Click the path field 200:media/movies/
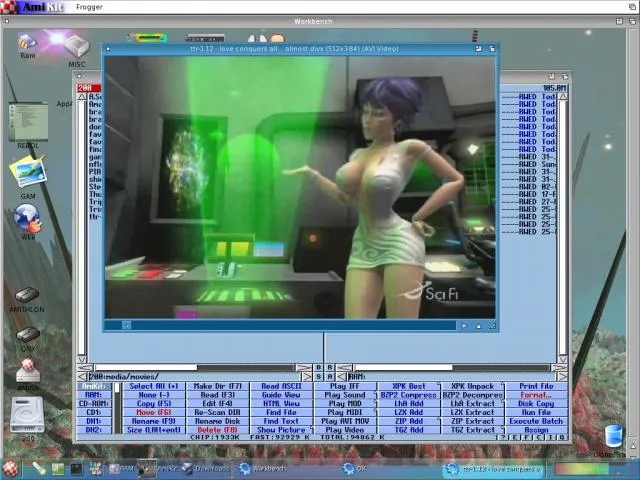The width and height of the screenshot is (640, 480). point(200,376)
